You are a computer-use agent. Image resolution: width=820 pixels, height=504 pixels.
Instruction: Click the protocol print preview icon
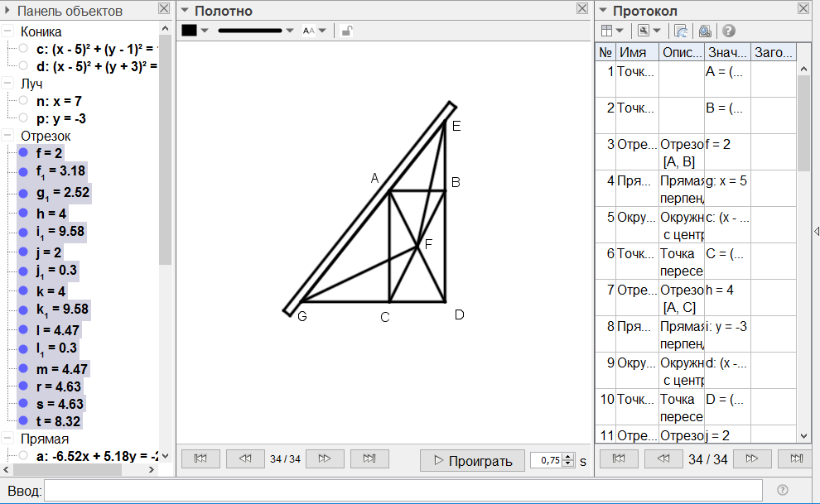tap(704, 31)
